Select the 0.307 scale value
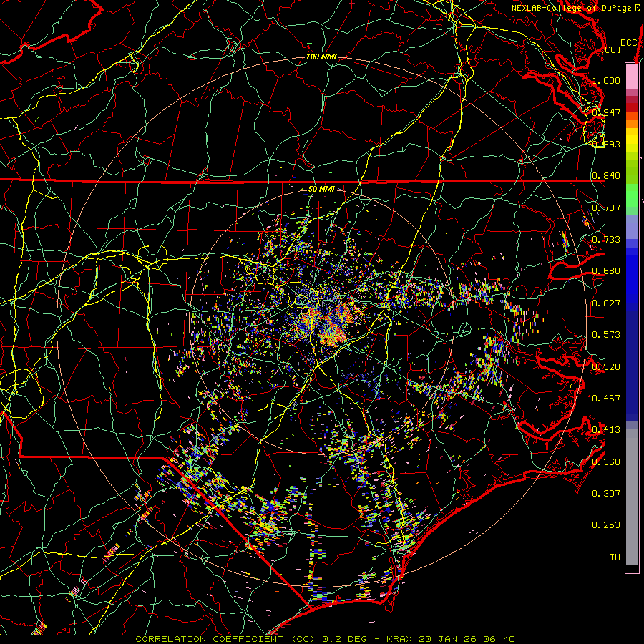Screen dimensions: 644x644 (x=606, y=494)
